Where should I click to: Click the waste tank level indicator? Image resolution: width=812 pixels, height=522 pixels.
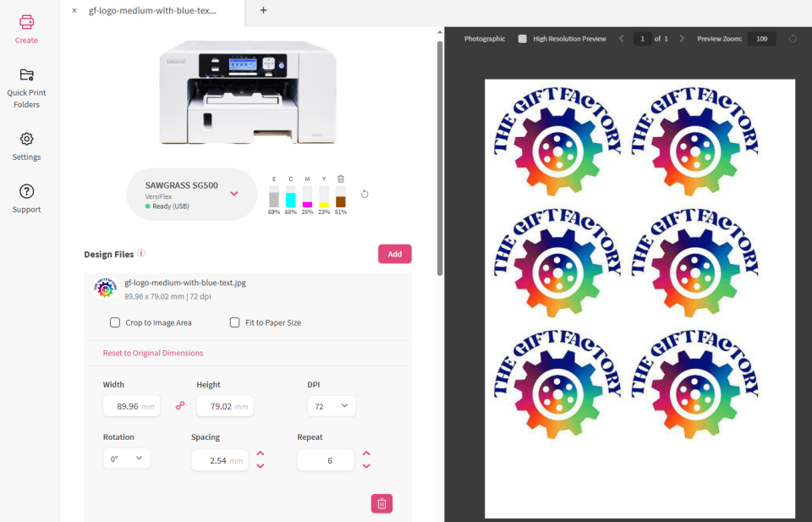click(340, 197)
